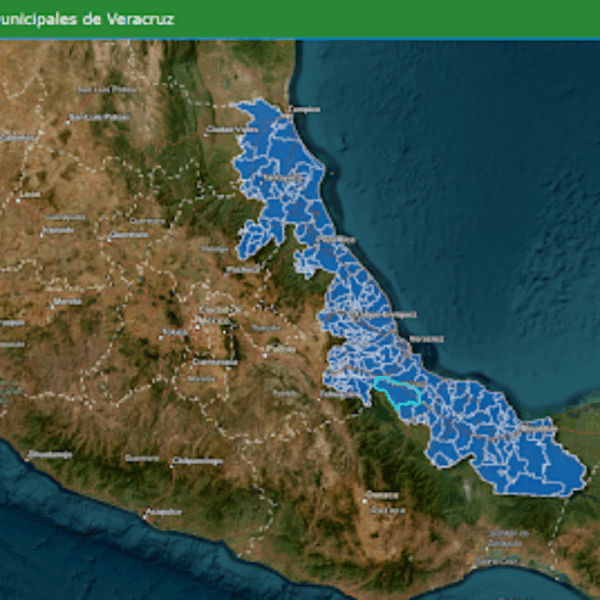Click the Morelia city label
The image size is (600, 600).
(x=68, y=301)
